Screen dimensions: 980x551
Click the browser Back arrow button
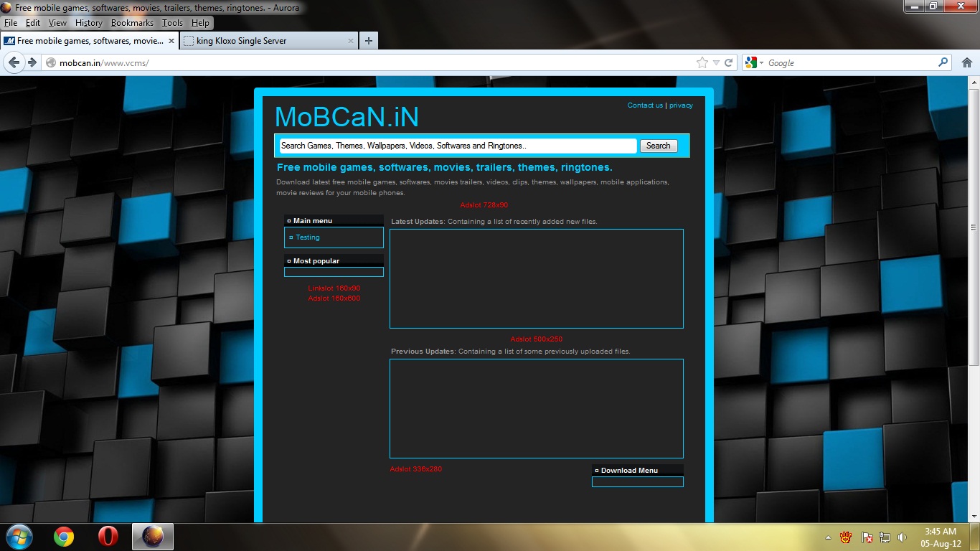point(14,62)
